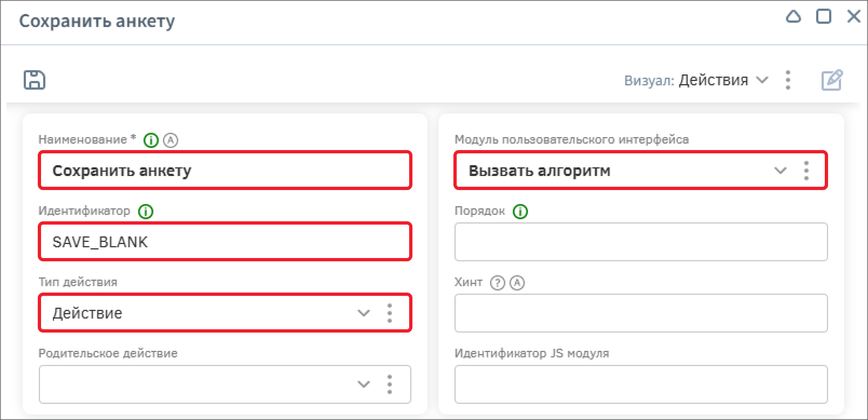
Task: Open three-dot menu in Родительское действие field
Action: click(x=390, y=384)
